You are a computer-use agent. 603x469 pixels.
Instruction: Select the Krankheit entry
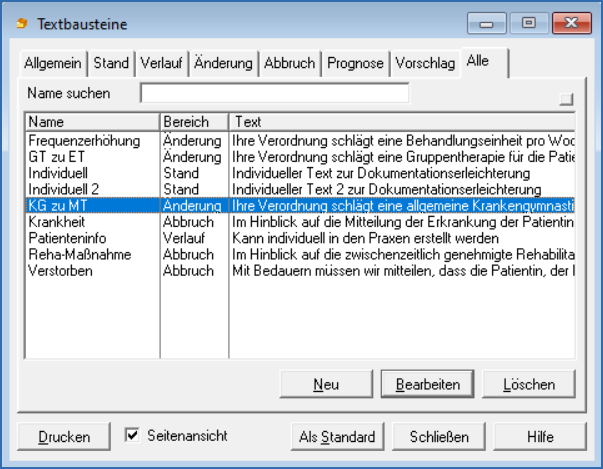point(300,222)
